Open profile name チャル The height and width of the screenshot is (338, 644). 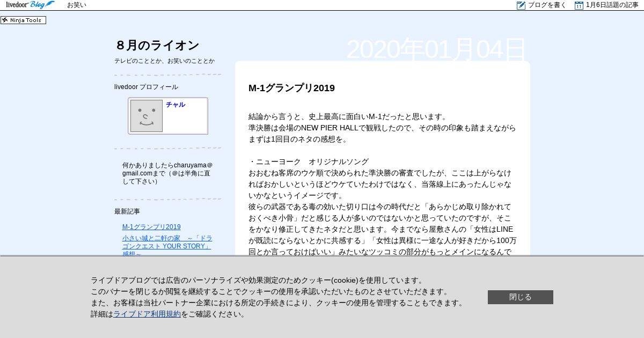[x=175, y=105]
